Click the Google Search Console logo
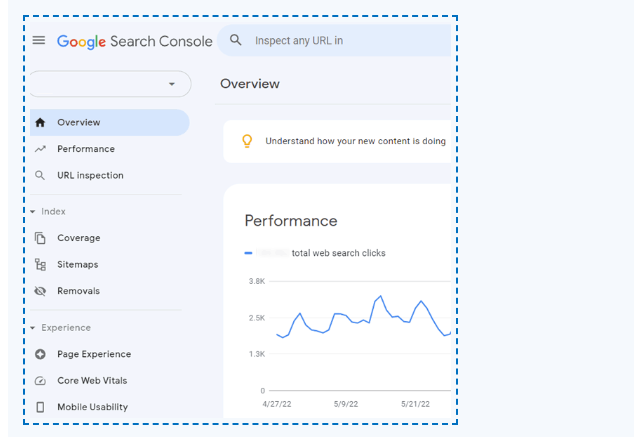This screenshot has width=634, height=437. coord(135,41)
